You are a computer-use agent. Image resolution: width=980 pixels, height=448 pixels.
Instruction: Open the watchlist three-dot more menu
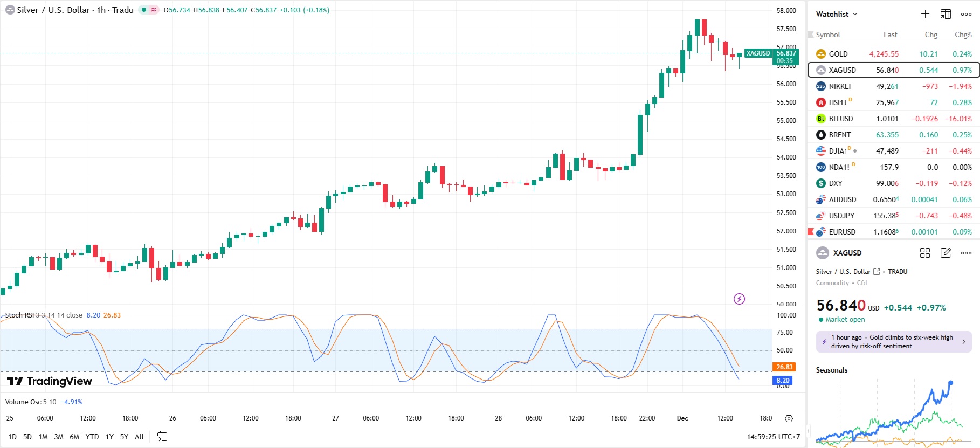click(966, 14)
